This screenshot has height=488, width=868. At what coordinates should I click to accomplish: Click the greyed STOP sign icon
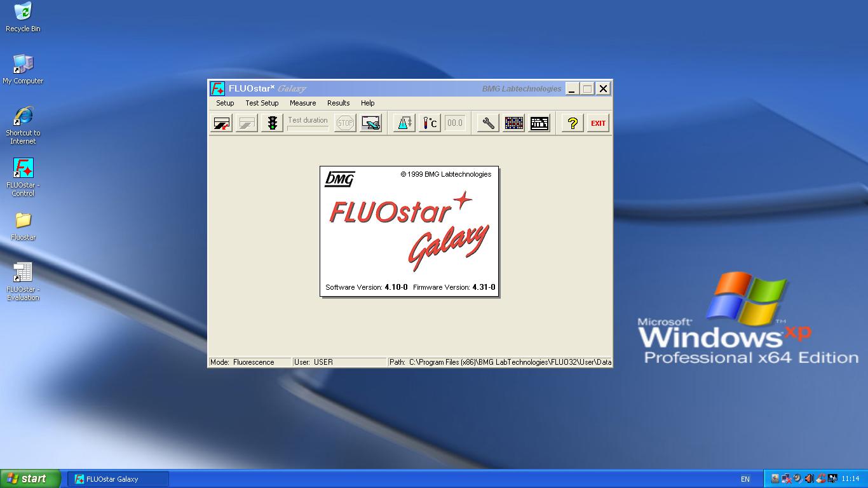(x=345, y=123)
